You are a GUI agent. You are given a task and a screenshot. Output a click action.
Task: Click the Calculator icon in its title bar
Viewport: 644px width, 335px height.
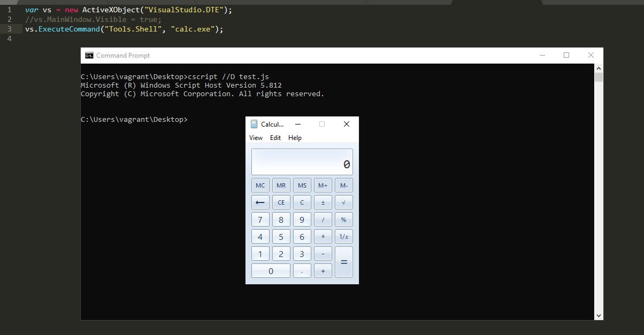(x=254, y=124)
